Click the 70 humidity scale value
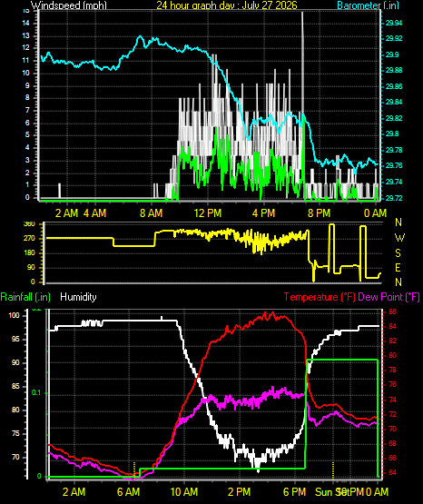 point(15,457)
